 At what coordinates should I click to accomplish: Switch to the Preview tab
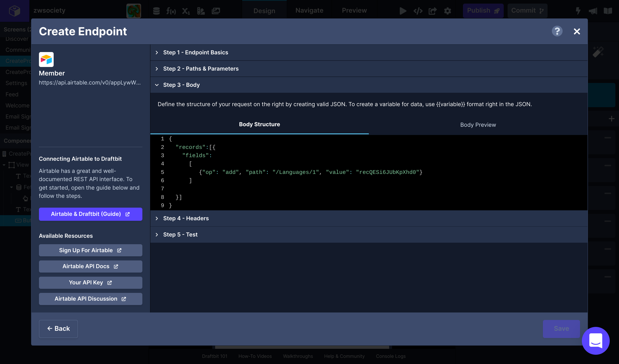[354, 11]
